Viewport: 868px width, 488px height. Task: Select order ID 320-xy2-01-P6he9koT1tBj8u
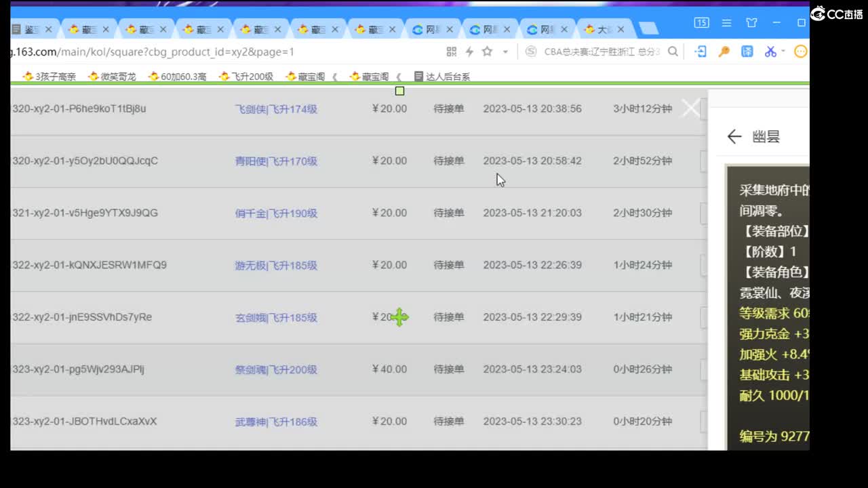coord(79,108)
